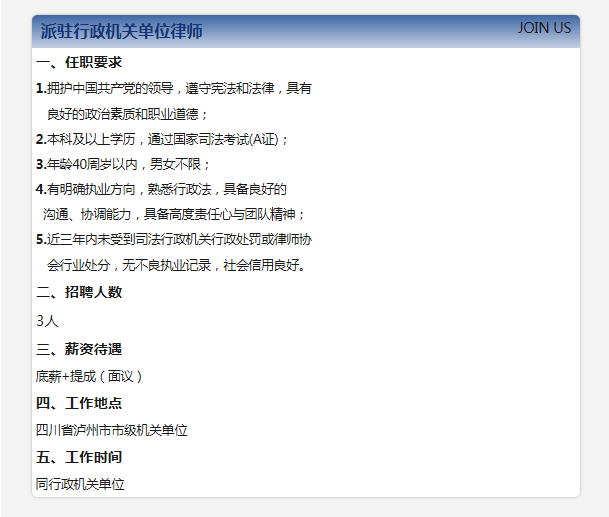Click requirement 4 about 有明确执业方向

pos(161,189)
